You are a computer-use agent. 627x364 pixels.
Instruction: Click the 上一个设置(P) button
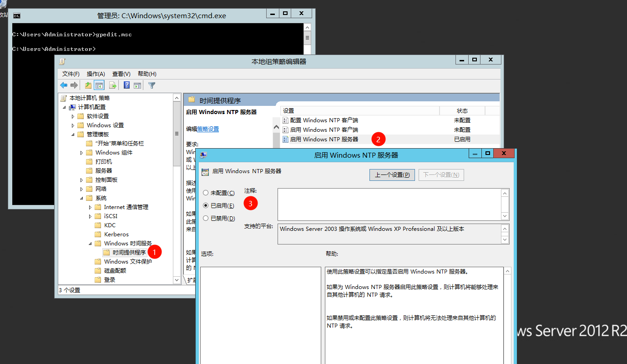[x=392, y=175]
